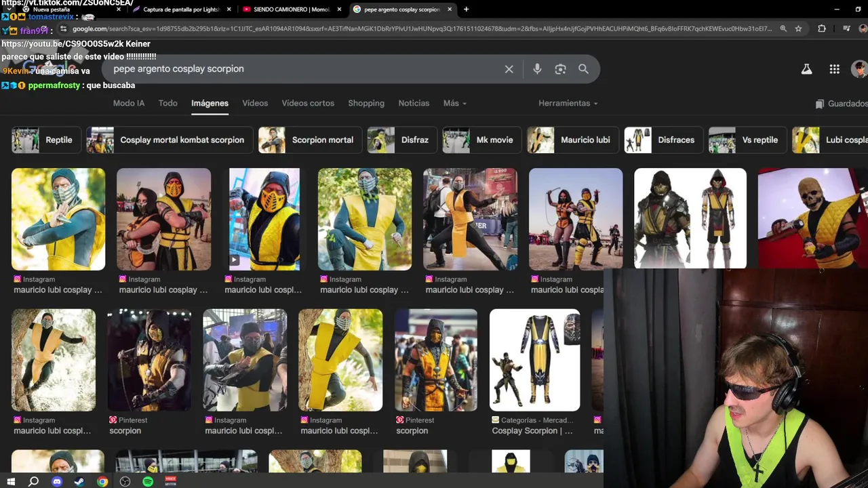Filter by the Scorpion mortal chip
The image size is (868, 488).
[x=309, y=140]
